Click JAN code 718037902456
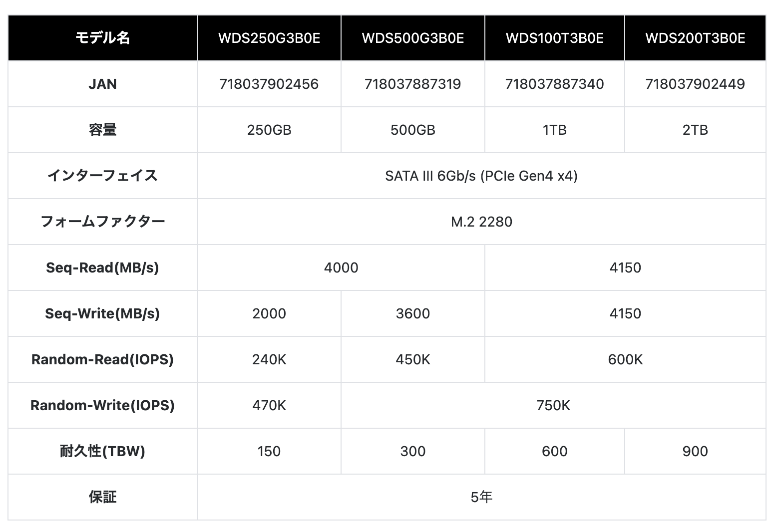The height and width of the screenshot is (532, 774). pyautogui.click(x=269, y=84)
